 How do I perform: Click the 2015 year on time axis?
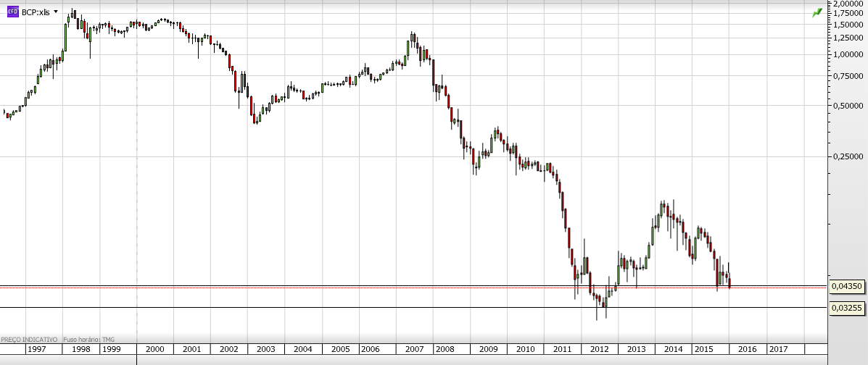(703, 350)
